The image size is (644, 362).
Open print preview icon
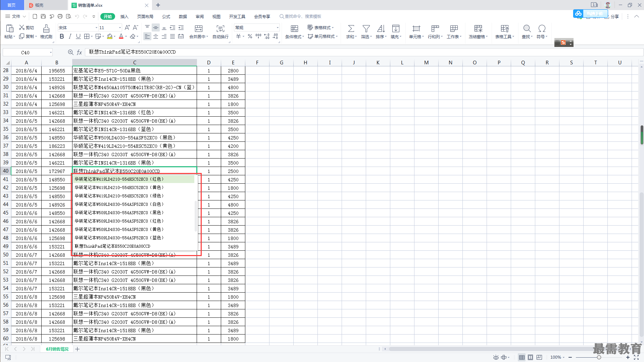coord(68,16)
